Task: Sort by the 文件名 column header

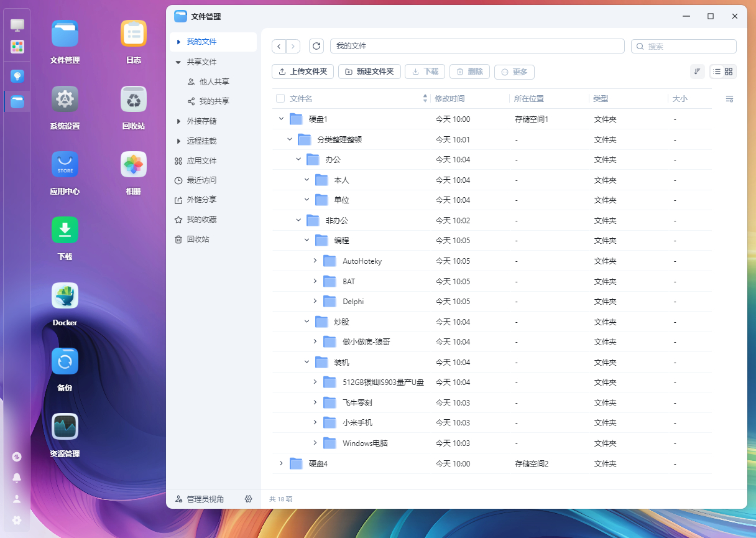Action: (301, 98)
